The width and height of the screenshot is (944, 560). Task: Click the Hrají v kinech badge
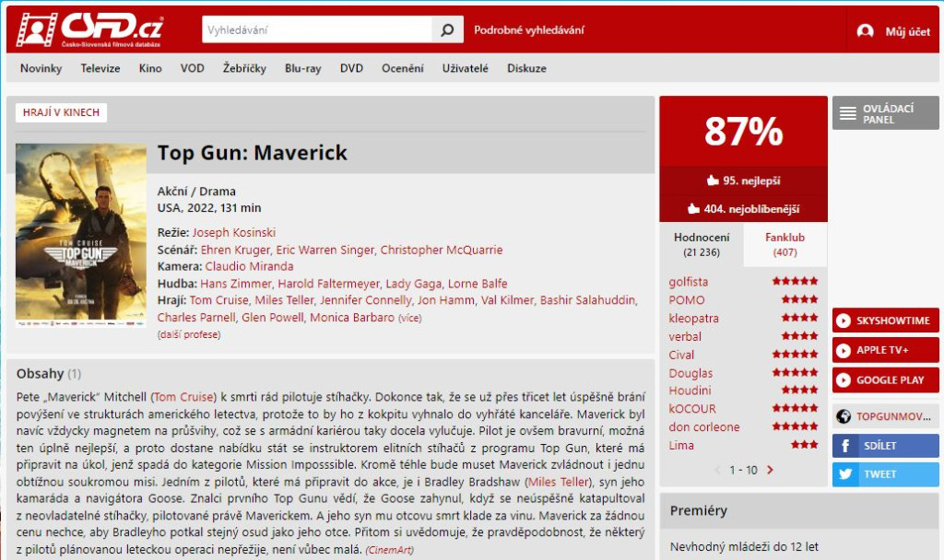tap(61, 112)
